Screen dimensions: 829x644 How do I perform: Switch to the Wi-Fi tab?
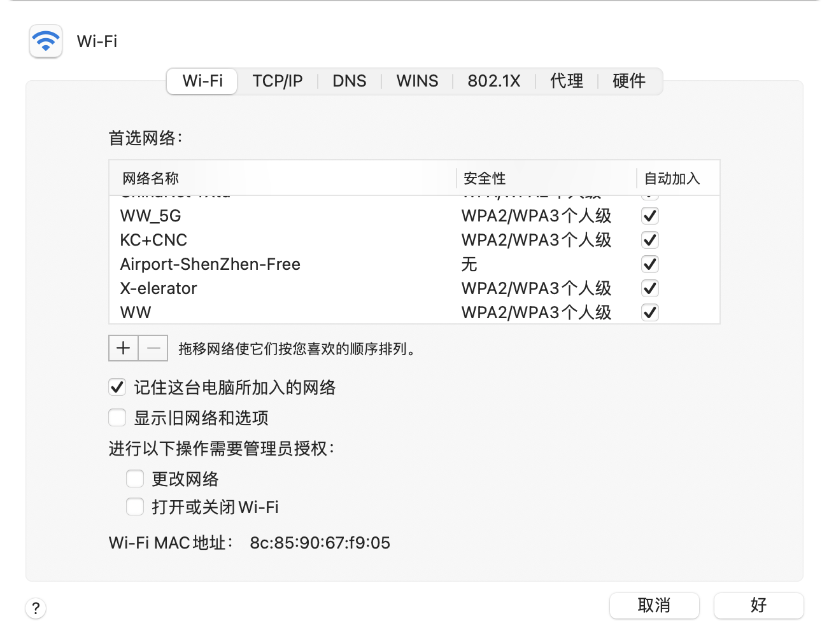click(202, 81)
